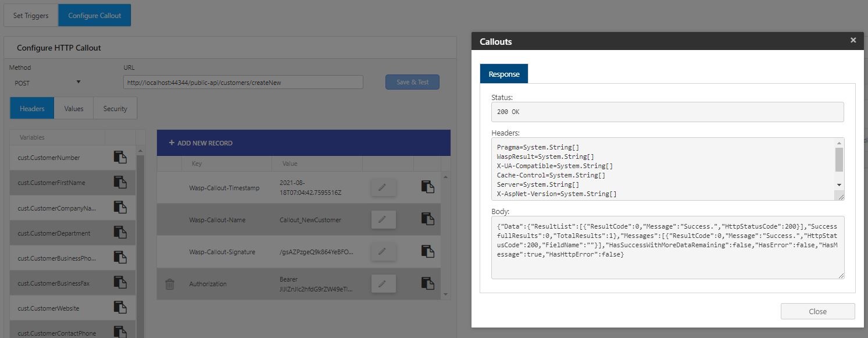Select the Headers tab
This screenshot has height=338, width=868.
coord(32,109)
